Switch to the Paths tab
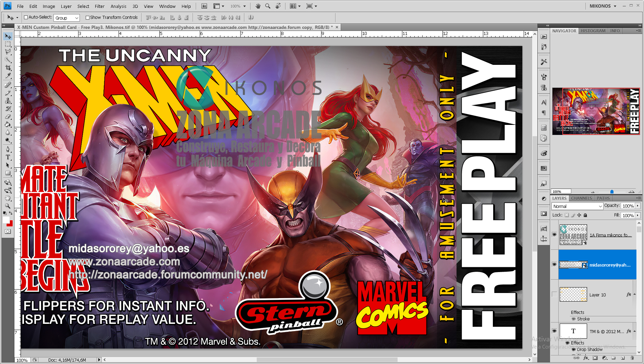Screen dimensions: 644x364 [x=603, y=198]
